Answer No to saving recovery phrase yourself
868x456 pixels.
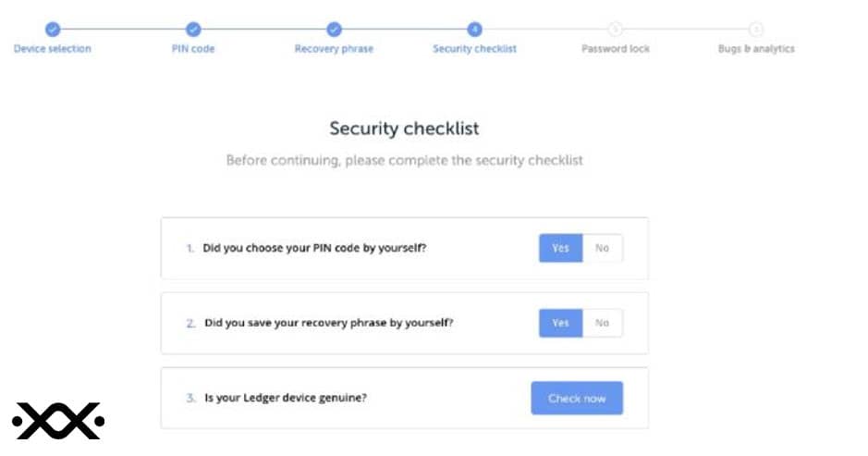click(603, 323)
